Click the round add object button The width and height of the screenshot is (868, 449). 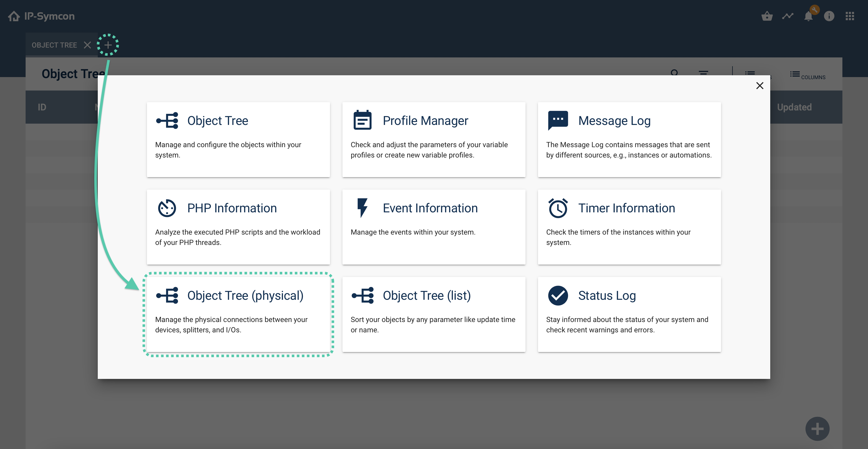tap(817, 429)
